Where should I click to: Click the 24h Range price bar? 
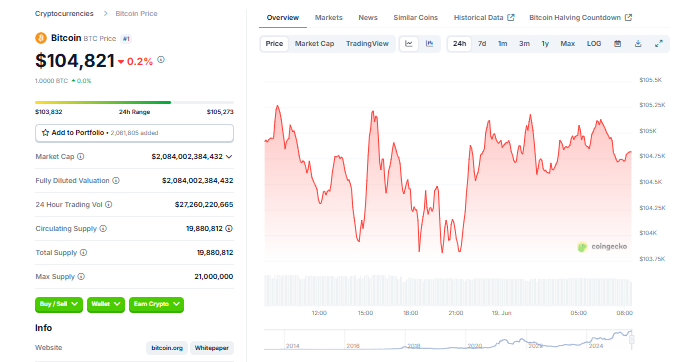[x=134, y=102]
